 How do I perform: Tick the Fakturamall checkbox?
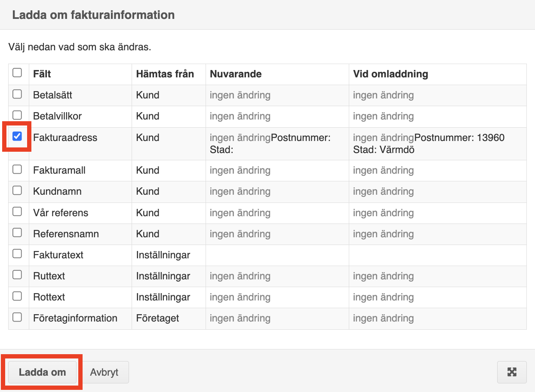17,169
